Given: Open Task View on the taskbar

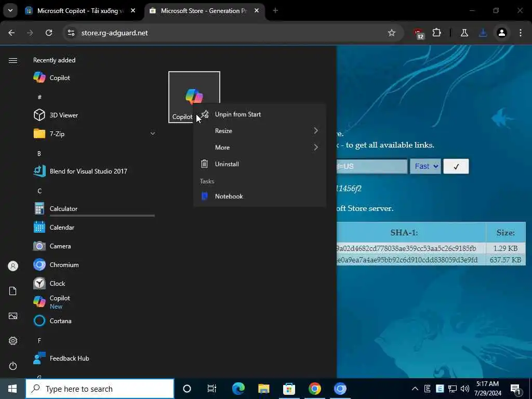Looking at the screenshot, I should 212,389.
